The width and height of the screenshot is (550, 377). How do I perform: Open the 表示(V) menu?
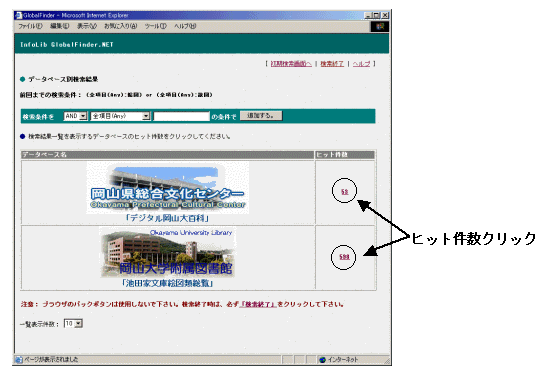point(87,26)
